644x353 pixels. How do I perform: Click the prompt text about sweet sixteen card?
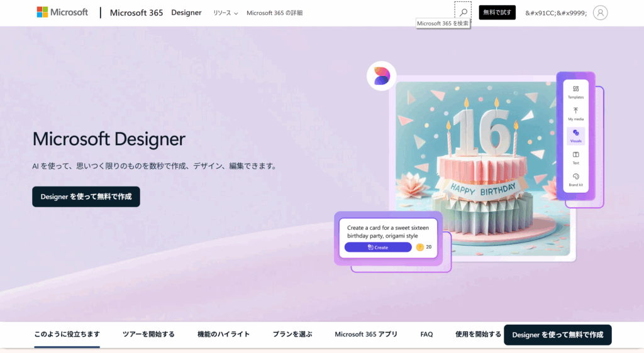tap(387, 232)
